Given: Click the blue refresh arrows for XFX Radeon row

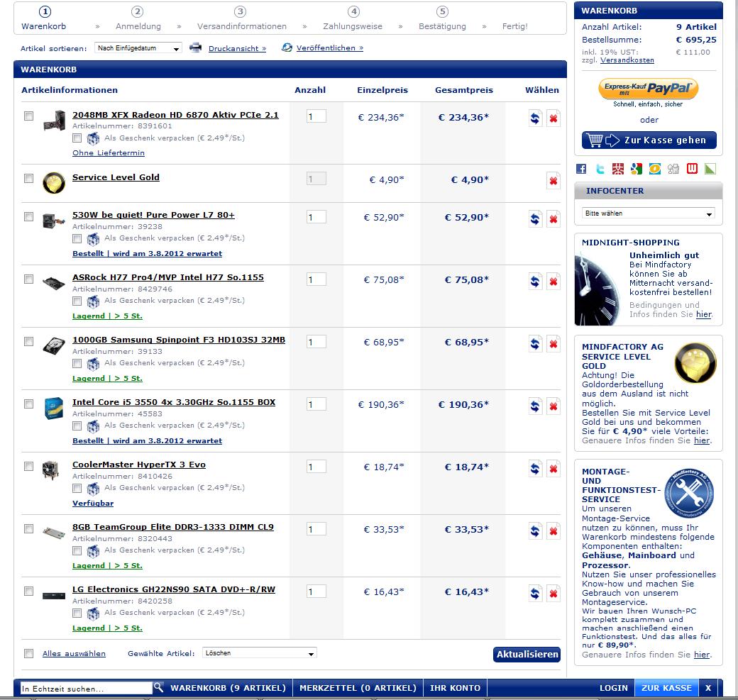Looking at the screenshot, I should (x=535, y=118).
